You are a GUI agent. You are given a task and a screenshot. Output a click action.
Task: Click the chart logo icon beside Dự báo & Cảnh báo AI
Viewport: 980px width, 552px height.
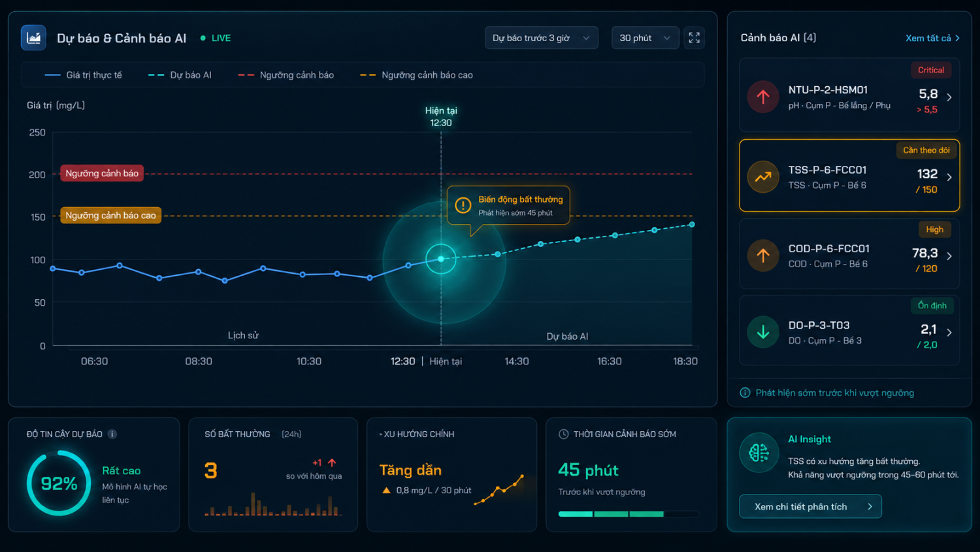[33, 38]
